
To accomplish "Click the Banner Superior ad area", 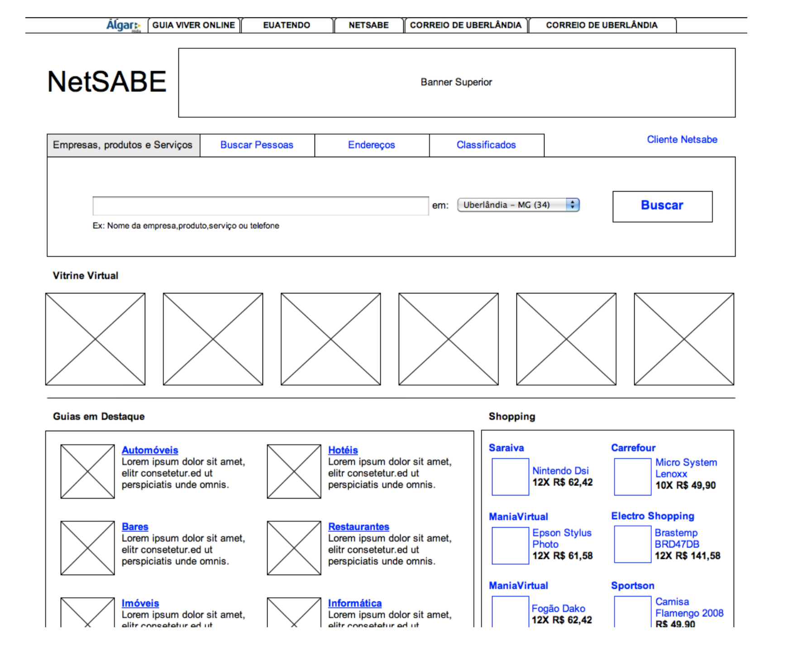I will point(456,82).
